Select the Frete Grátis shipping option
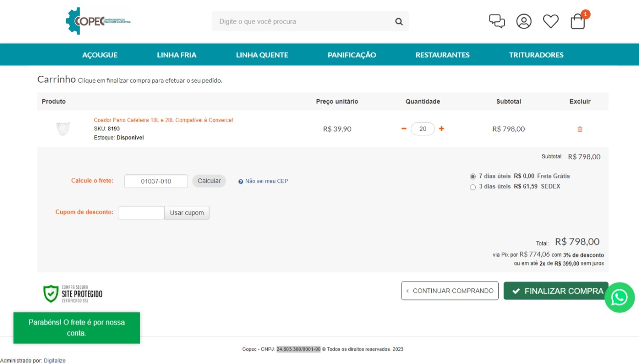Screen dimensions: 639x364 click(472, 176)
